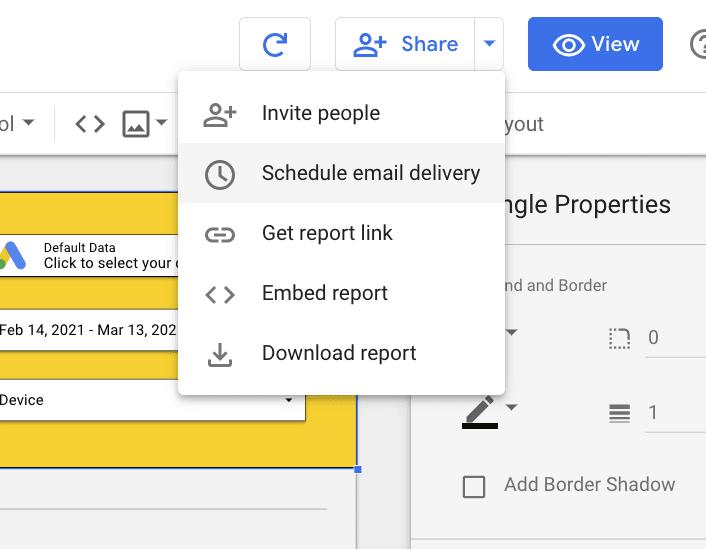Viewport: 706px width, 549px height.
Task: Expand the image insert dropdown arrow
Action: (161, 122)
